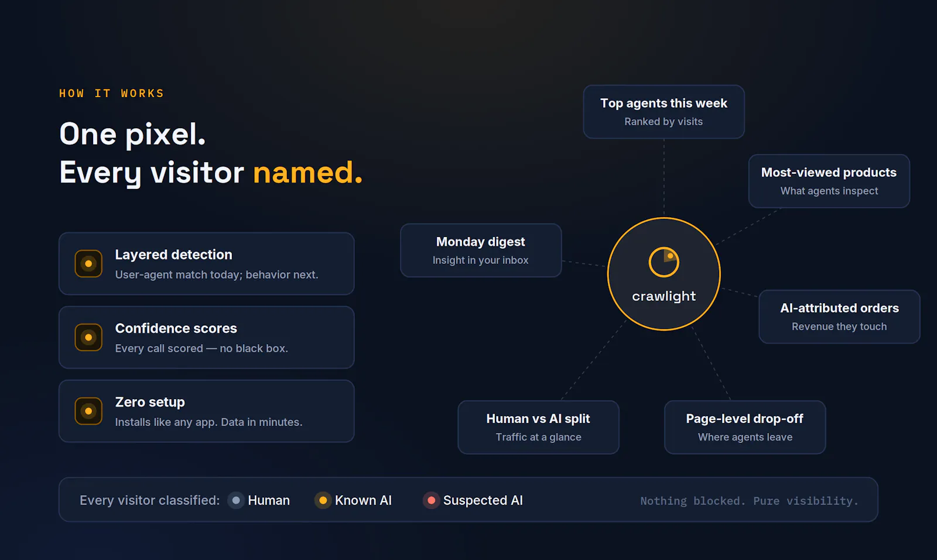Click 'User-agent match today; behavior next.' text
937x560 pixels.
(x=217, y=274)
